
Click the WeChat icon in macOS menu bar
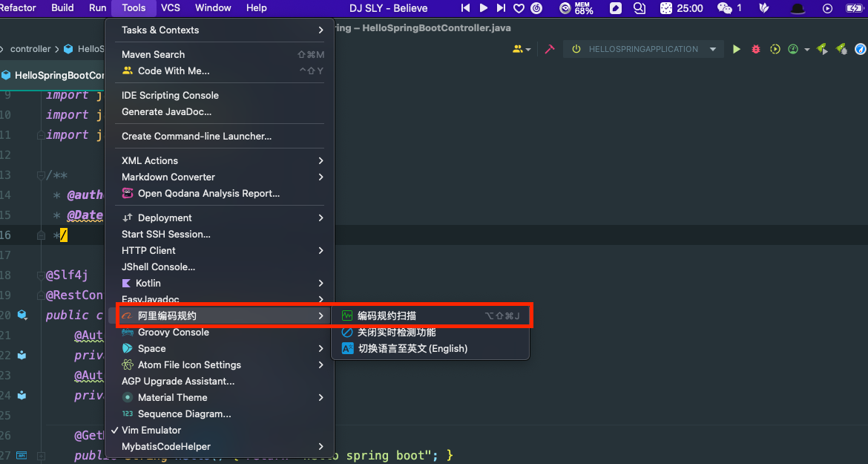coord(724,7)
